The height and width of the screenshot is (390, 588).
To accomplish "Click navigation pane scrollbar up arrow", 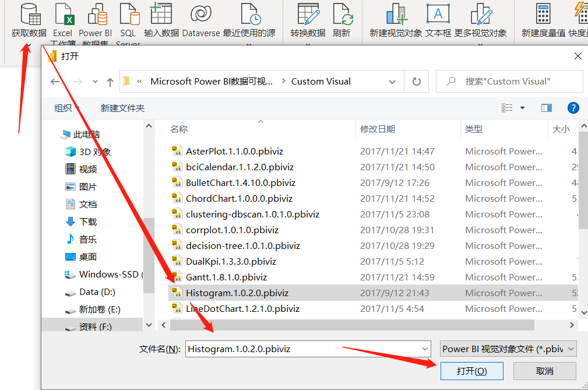I will (149, 126).
